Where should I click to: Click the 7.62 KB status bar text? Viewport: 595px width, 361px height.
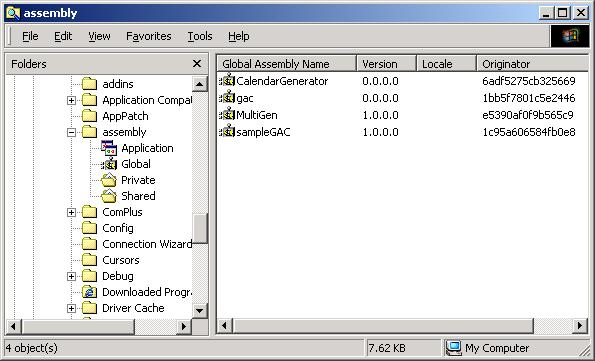(387, 348)
